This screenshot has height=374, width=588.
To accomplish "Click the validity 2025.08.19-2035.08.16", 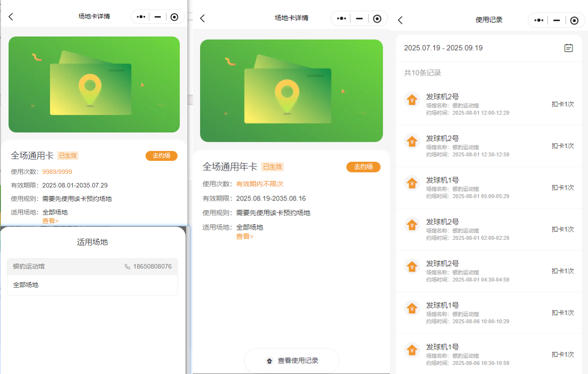I will pyautogui.click(x=271, y=198).
